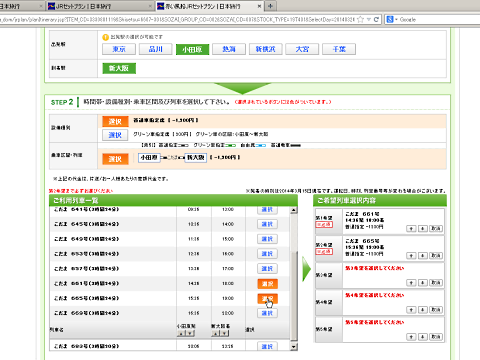Click down arrow in fifth preference row
Image resolution: width=480 pixels, height=360 pixels.
tap(423, 337)
